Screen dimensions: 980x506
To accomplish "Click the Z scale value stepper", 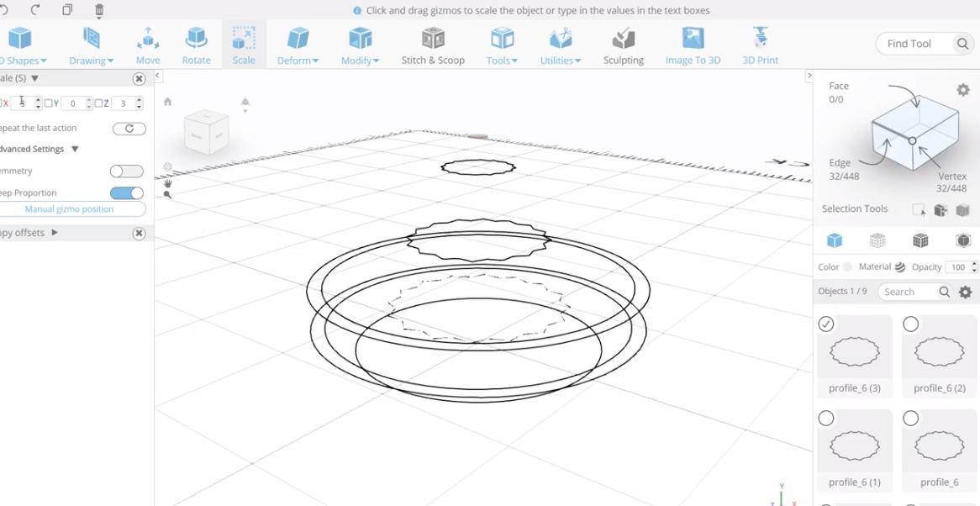I will click(139, 103).
